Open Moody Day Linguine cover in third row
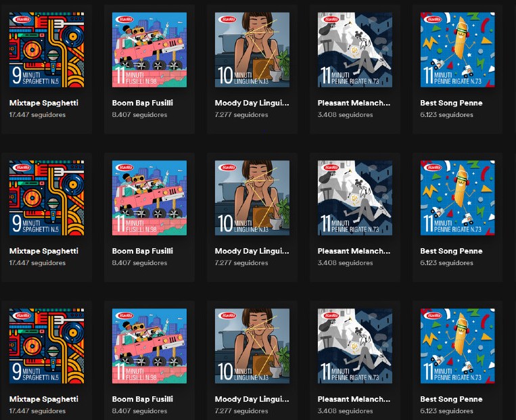The height and width of the screenshot is (420, 516). click(252, 346)
